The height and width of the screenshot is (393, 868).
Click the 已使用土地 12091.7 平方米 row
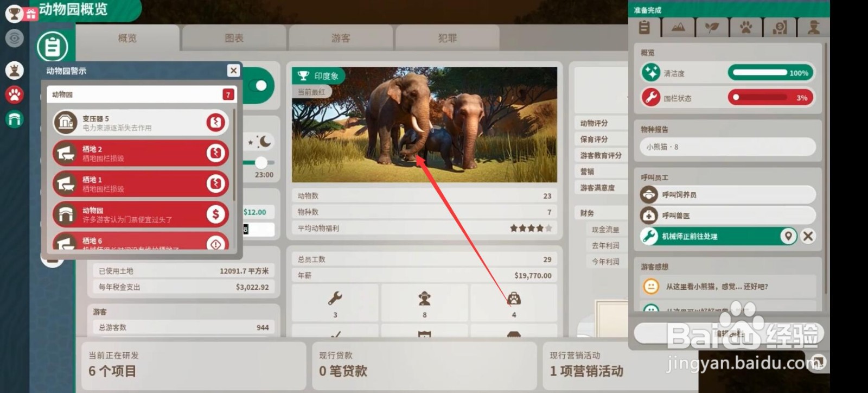[x=183, y=271]
